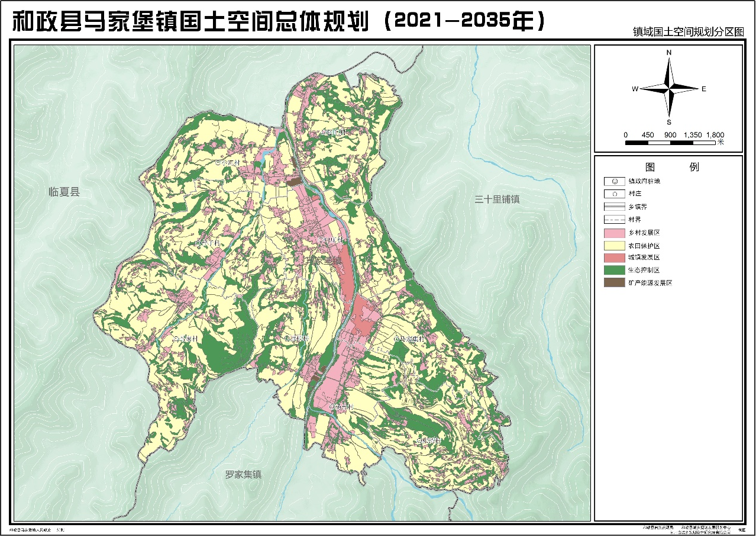Click the 小河村 village marker on map
This screenshot has width=756, height=537.
(218, 162)
